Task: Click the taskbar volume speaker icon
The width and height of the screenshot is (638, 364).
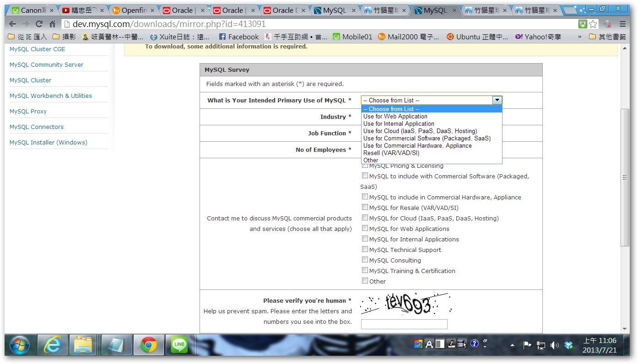Action: pos(555,345)
